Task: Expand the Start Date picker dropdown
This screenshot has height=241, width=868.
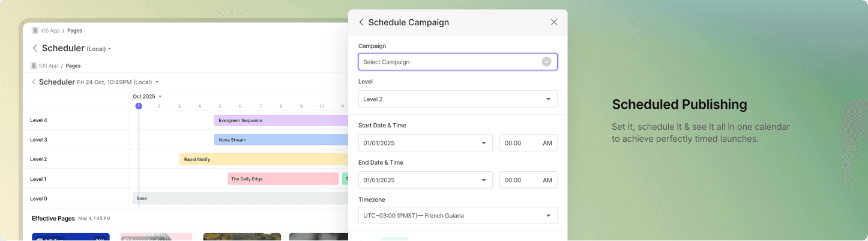Action: 484,143
